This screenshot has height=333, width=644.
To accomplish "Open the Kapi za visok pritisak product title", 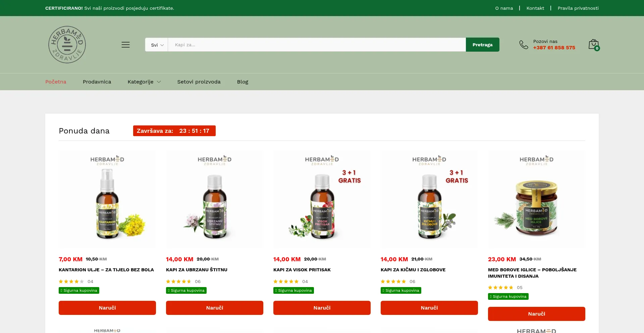I will click(x=302, y=270).
